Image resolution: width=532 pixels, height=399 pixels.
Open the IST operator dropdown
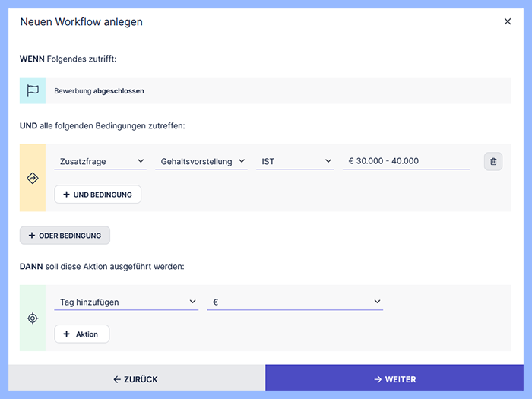(x=296, y=161)
